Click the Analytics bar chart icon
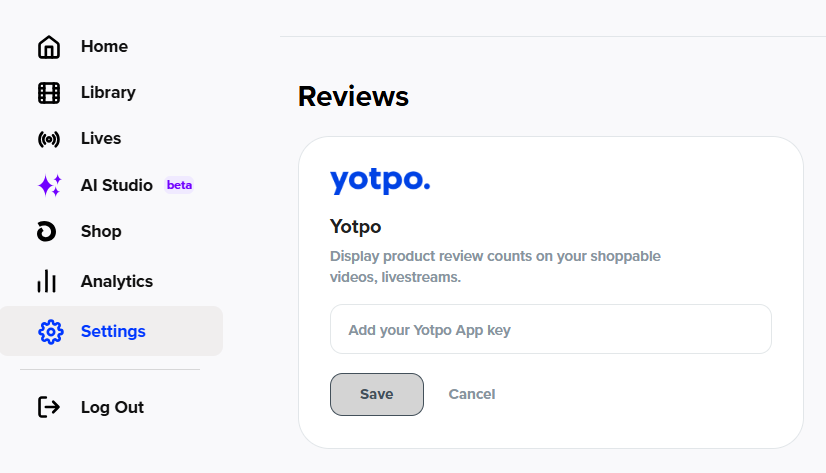The image size is (826, 473). pos(47,282)
